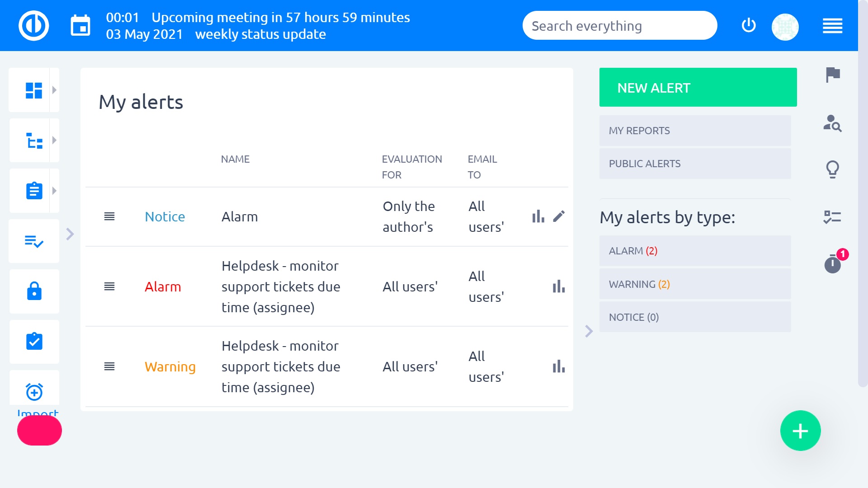The width and height of the screenshot is (868, 488).
Task: Select the Public Alerts menu item
Action: [695, 164]
